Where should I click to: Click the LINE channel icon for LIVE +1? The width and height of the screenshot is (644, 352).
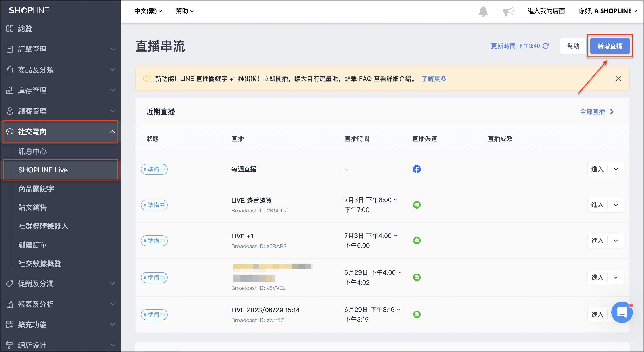pyautogui.click(x=417, y=241)
